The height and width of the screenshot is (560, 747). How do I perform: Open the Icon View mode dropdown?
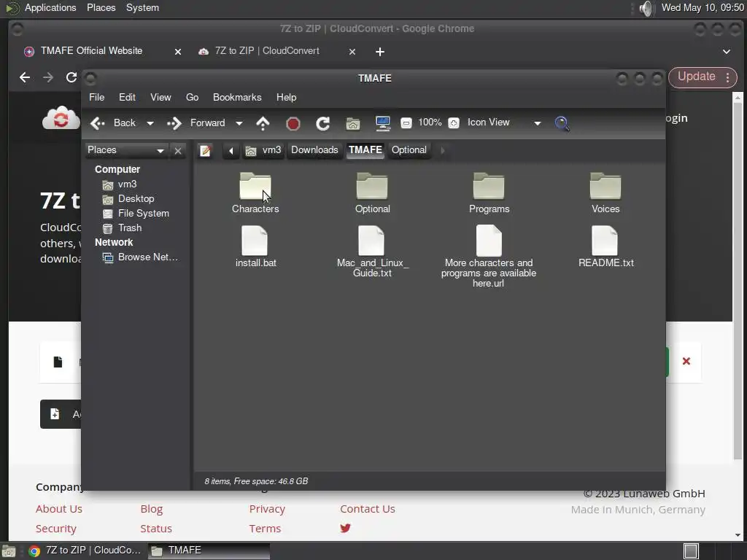(x=505, y=122)
